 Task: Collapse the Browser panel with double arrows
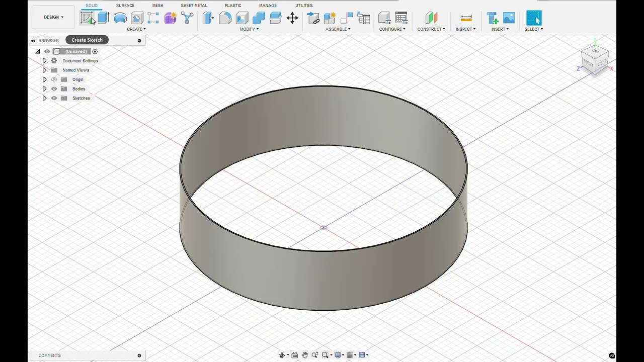(33, 41)
